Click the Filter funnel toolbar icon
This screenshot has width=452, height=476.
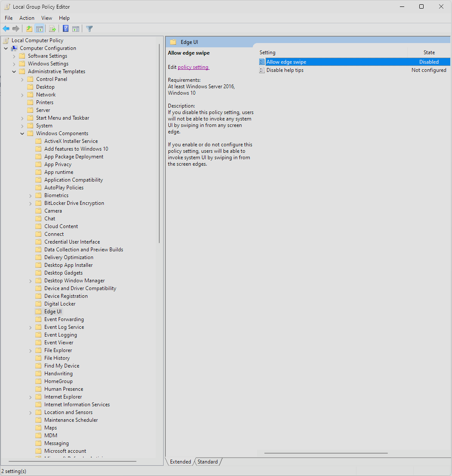tap(89, 29)
